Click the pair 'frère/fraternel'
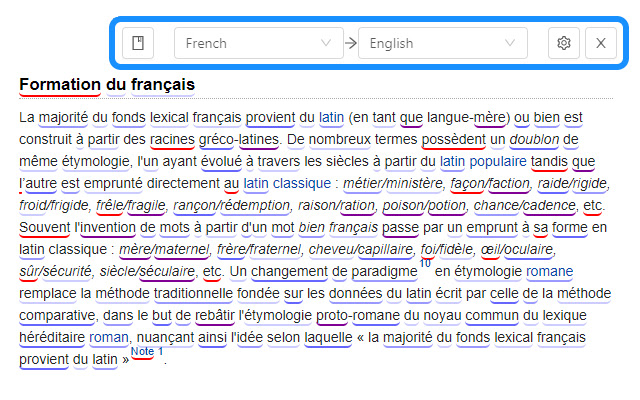640x400 pixels. 259,250
